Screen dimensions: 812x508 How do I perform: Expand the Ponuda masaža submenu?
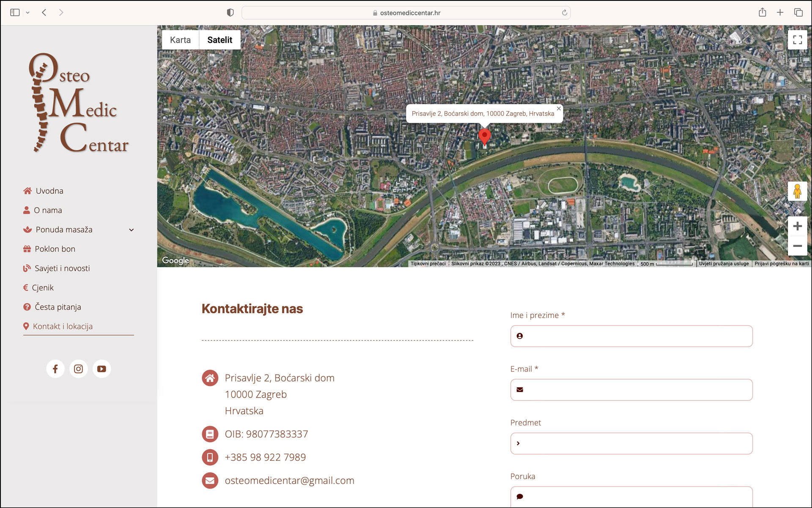pos(131,230)
